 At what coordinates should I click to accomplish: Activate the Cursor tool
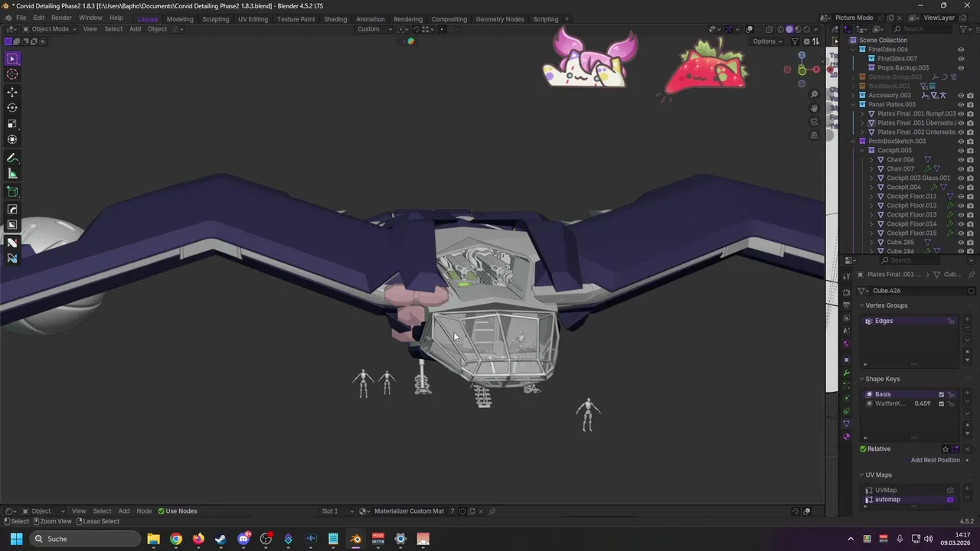point(12,74)
